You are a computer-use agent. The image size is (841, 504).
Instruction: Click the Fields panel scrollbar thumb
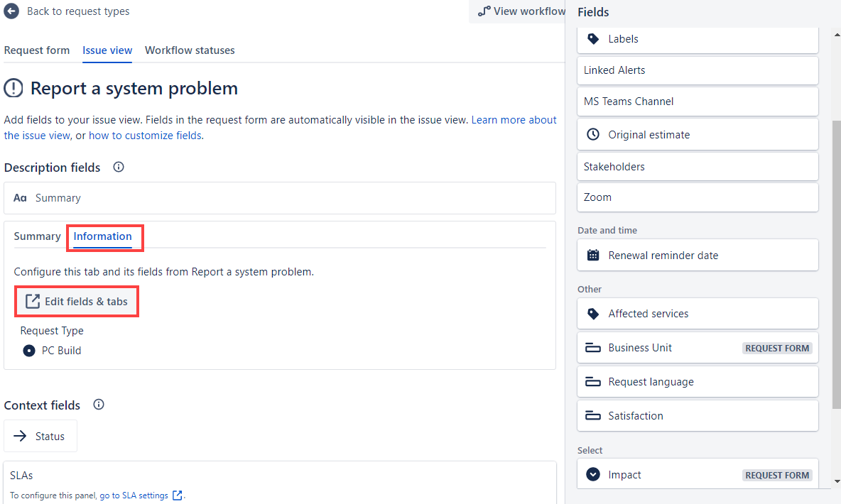click(836, 264)
